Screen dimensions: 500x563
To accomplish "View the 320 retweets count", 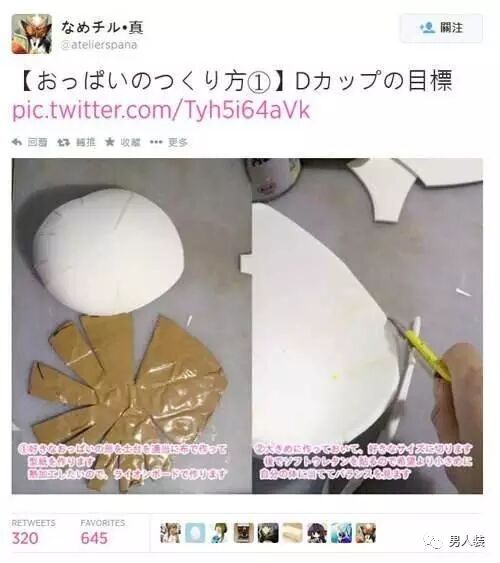I will click(x=25, y=538).
